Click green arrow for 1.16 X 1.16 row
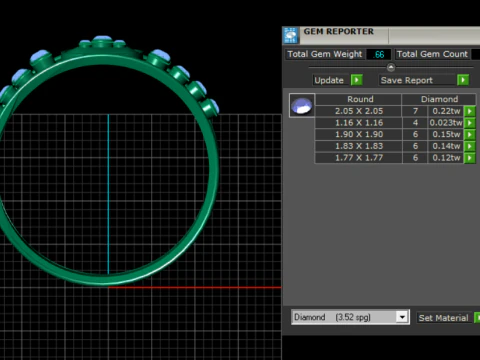 pyautogui.click(x=470, y=123)
